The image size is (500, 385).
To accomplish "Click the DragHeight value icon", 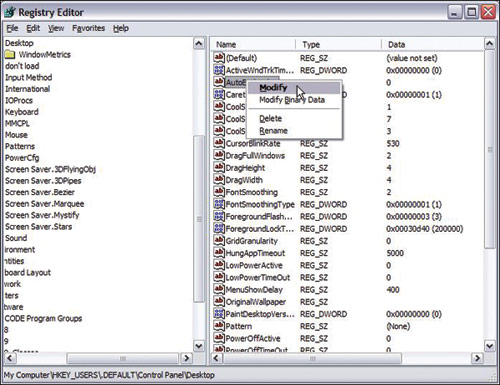I will pyautogui.click(x=219, y=167).
